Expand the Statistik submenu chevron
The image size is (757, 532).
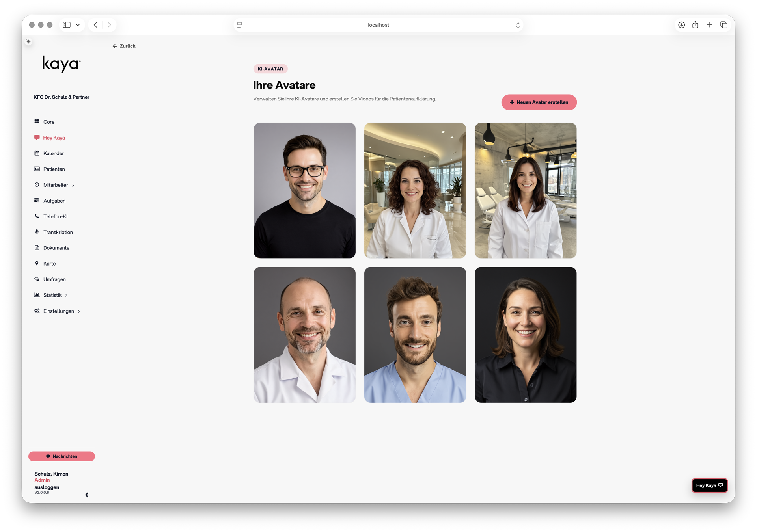point(66,295)
